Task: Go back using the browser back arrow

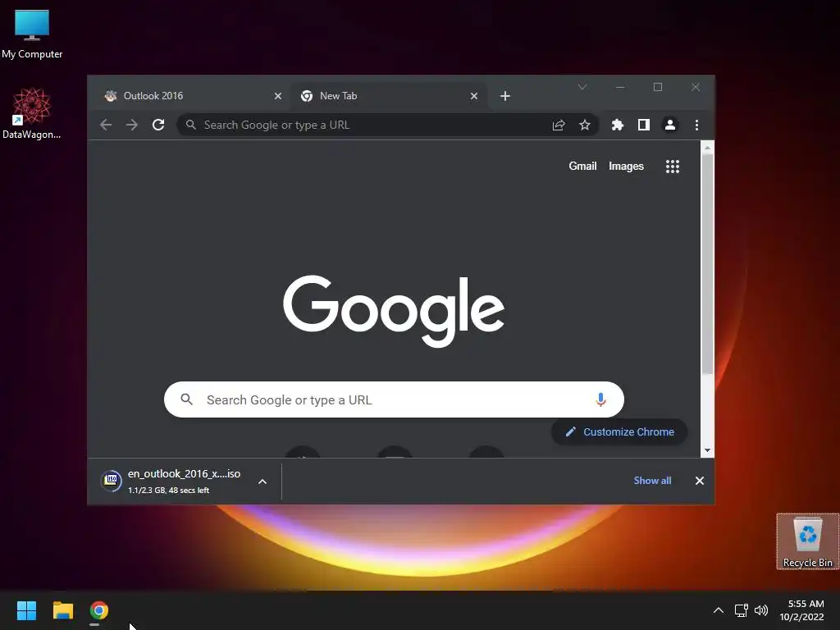Action: point(106,125)
